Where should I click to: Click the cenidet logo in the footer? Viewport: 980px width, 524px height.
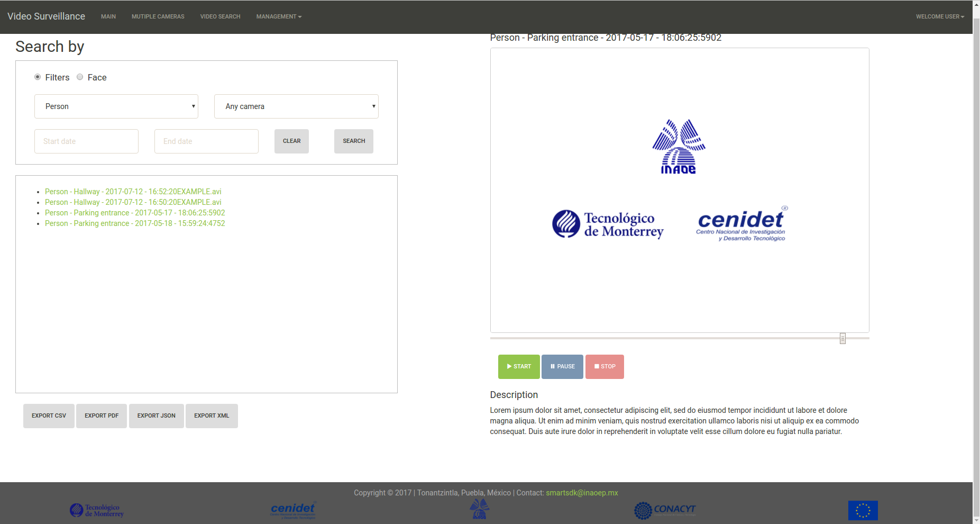[293, 510]
